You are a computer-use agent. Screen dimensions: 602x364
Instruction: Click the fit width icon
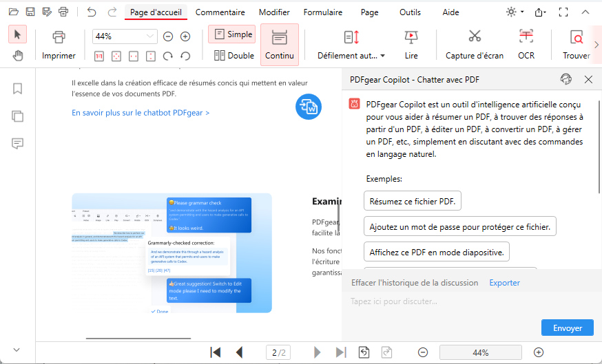click(134, 56)
